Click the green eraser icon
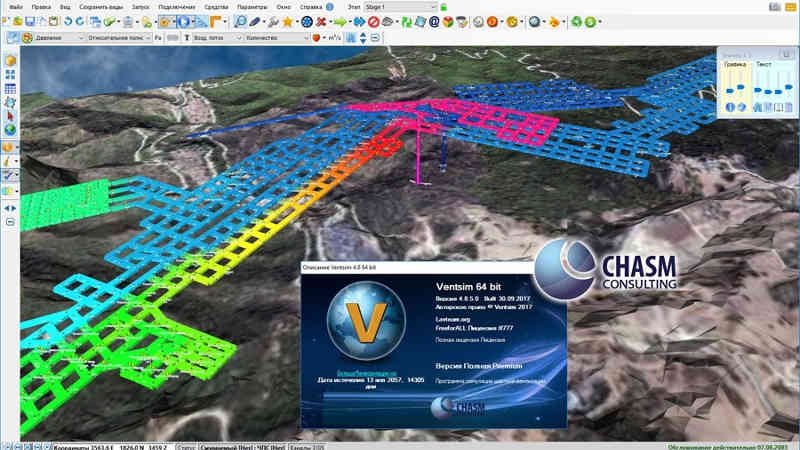Image resolution: width=800 pixels, height=450 pixels. tap(109, 21)
